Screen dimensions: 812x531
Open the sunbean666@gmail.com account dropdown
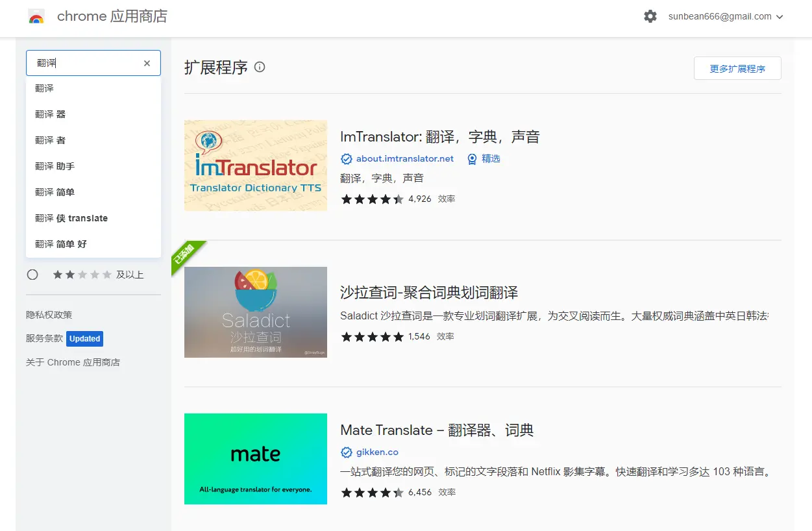(x=726, y=17)
